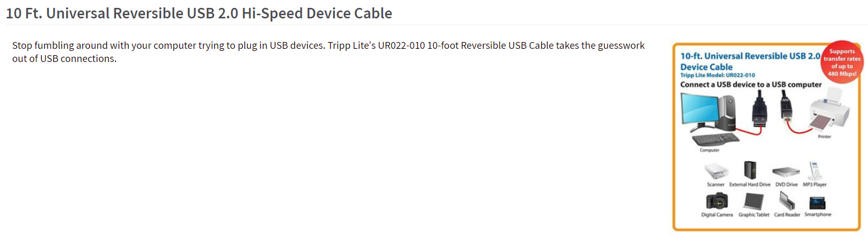The image size is (868, 240).
Task: Click the desktop computer picture
Action: [x=707, y=112]
